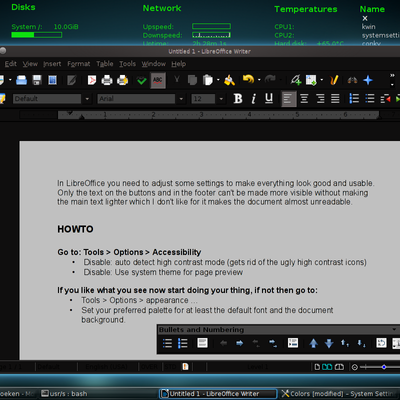Screen dimensions: 400x400
Task: Restart Numbering icon
Action: [x=381, y=343]
